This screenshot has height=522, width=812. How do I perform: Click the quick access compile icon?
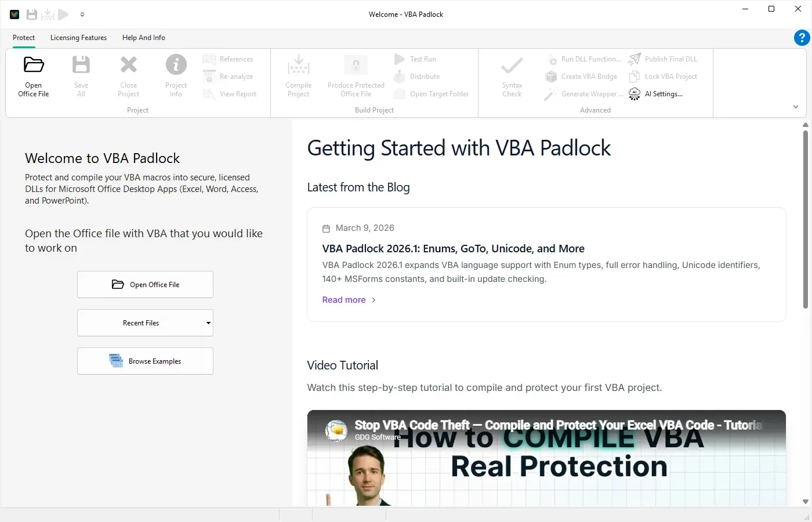pyautogui.click(x=48, y=14)
